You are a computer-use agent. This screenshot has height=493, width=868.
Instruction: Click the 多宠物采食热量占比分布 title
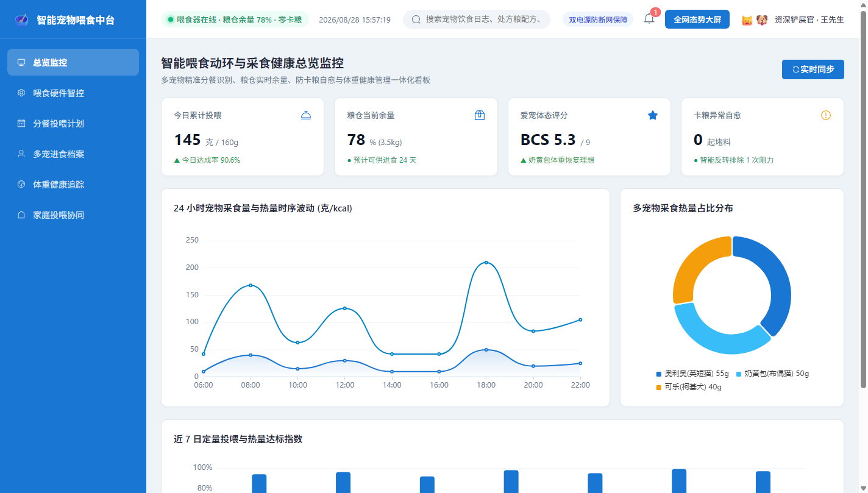coord(683,208)
